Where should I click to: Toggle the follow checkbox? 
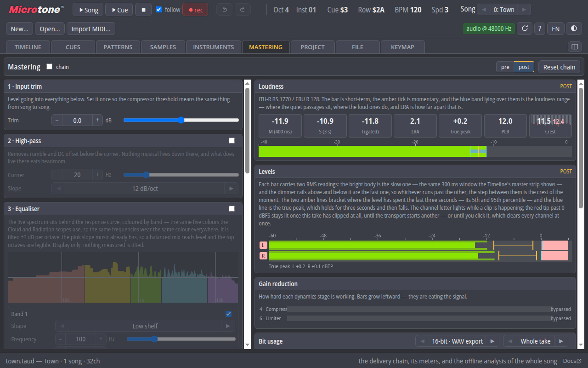click(159, 10)
